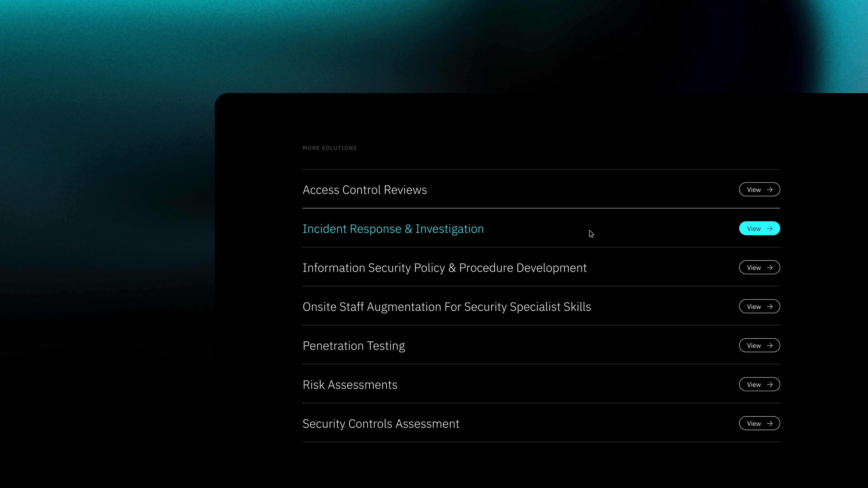The width and height of the screenshot is (868, 488).
Task: Click arrow icon in Security Controls Assessment View button
Action: 770,424
